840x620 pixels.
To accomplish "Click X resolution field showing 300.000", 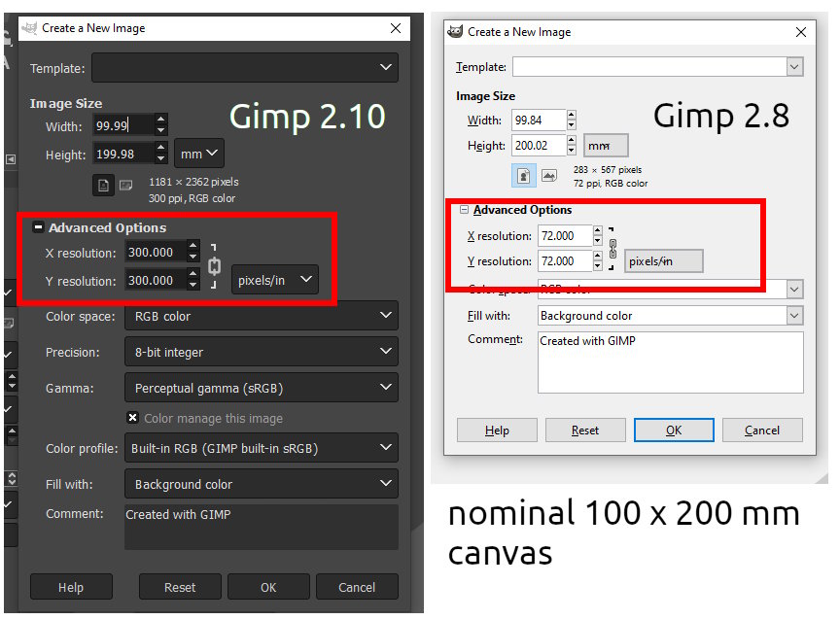I will point(156,252).
